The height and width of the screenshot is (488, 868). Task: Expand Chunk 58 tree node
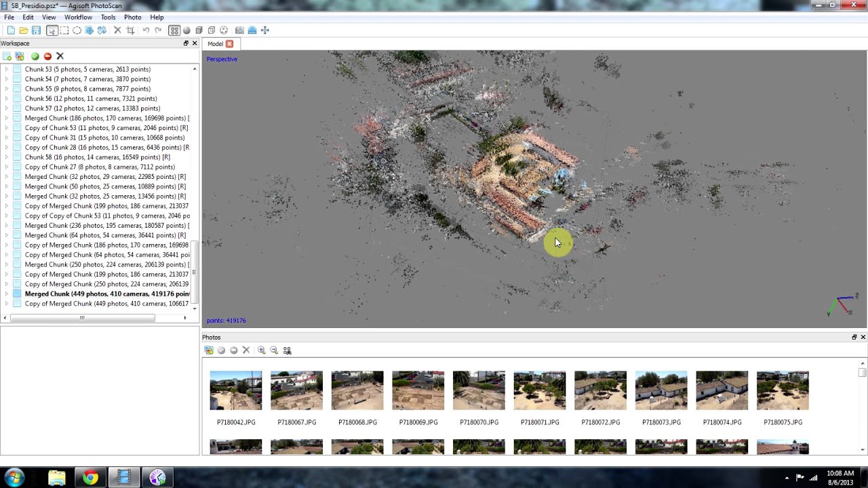(7, 157)
